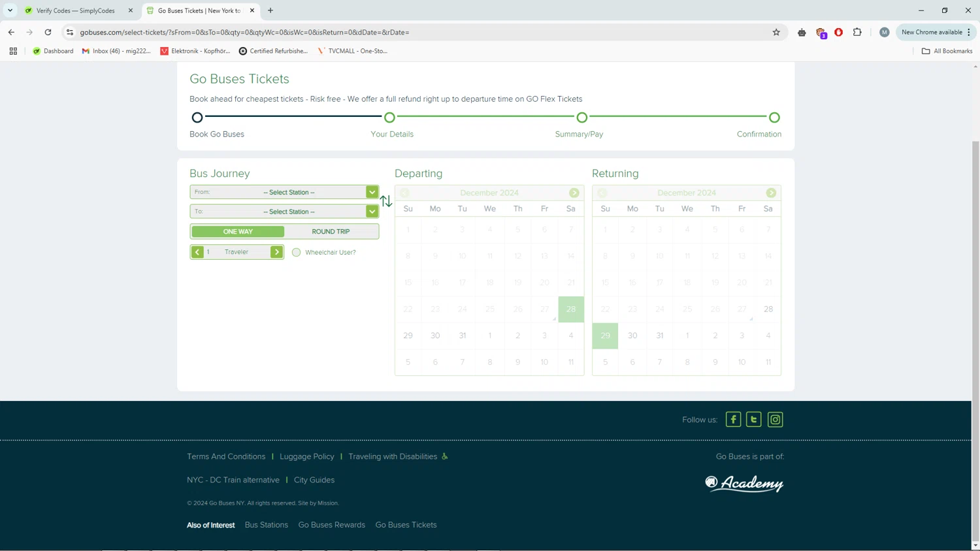The image size is (980, 551).
Task: Switch to Go Buses Tickets tab
Action: coord(201,10)
